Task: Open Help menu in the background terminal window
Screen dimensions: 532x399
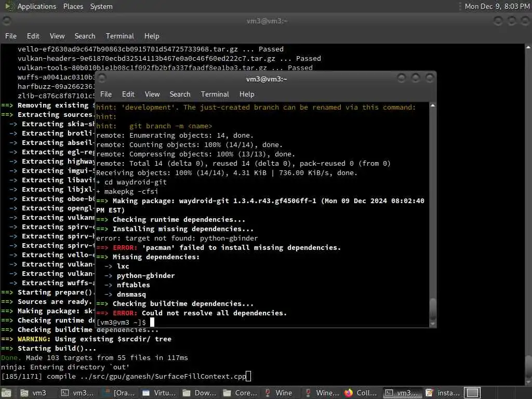Action: [152, 36]
